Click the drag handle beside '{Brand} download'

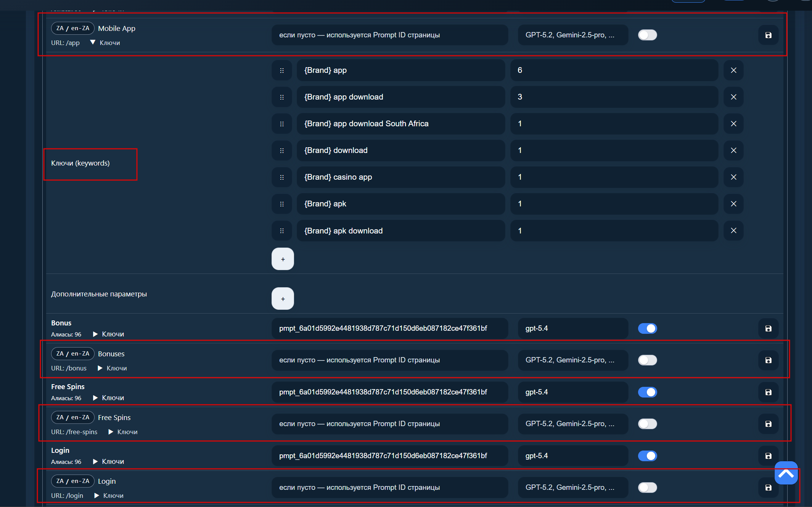click(282, 150)
